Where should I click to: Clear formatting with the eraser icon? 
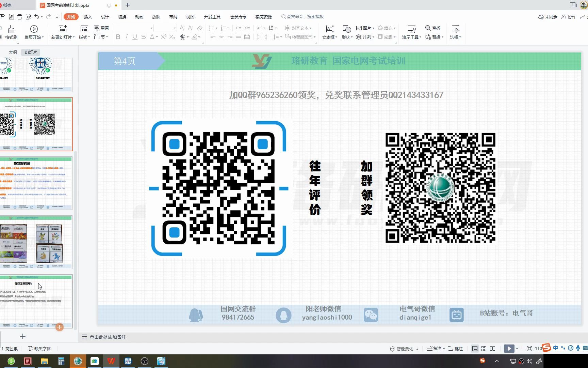tap(200, 28)
